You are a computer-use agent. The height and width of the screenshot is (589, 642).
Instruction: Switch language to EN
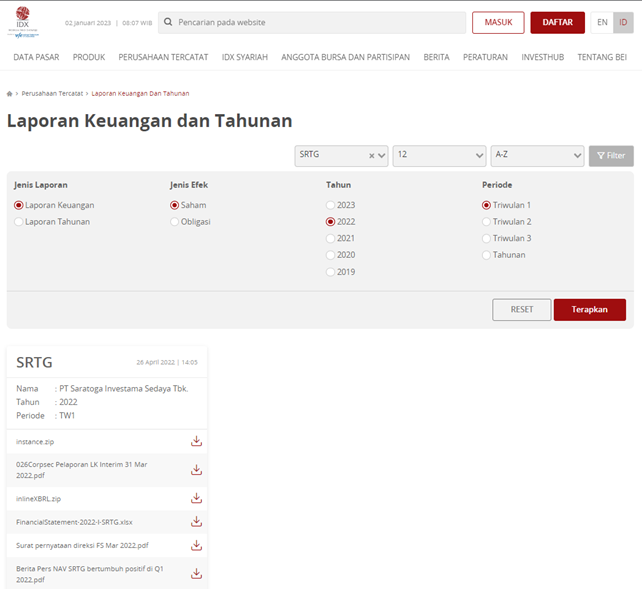click(x=602, y=23)
